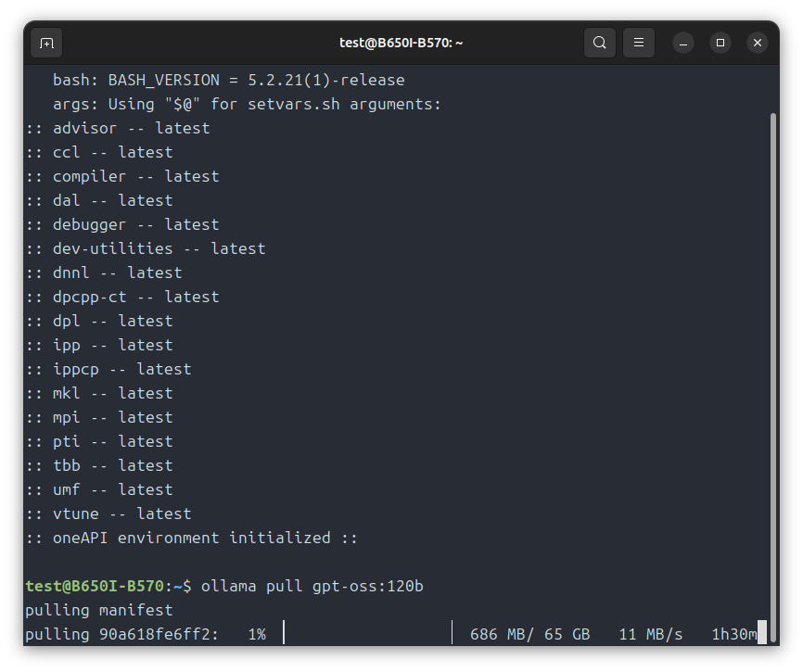Click the 'mpi -- latest' line
The width and height of the screenshot is (803, 672).
pos(99,417)
